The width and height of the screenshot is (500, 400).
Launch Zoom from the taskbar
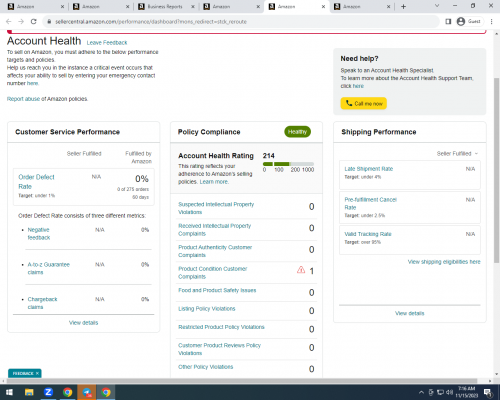[48, 392]
